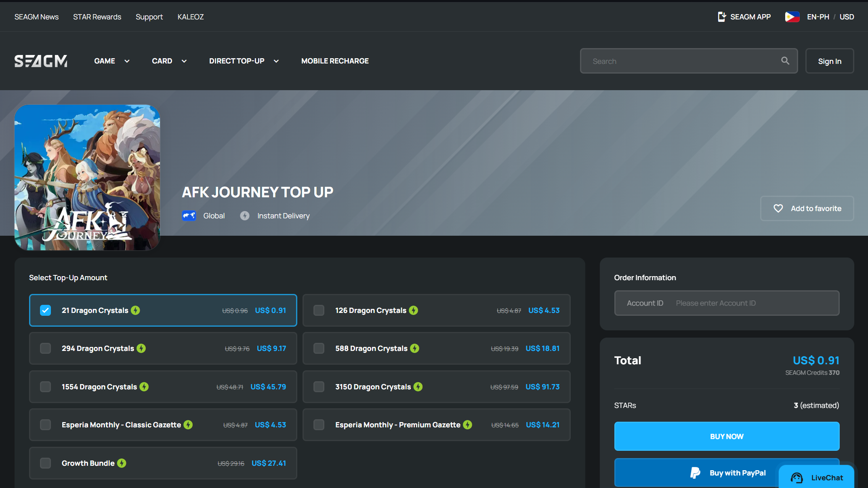The height and width of the screenshot is (488, 868).
Task: Click the US$ 91.73 price
Action: pyautogui.click(x=542, y=387)
